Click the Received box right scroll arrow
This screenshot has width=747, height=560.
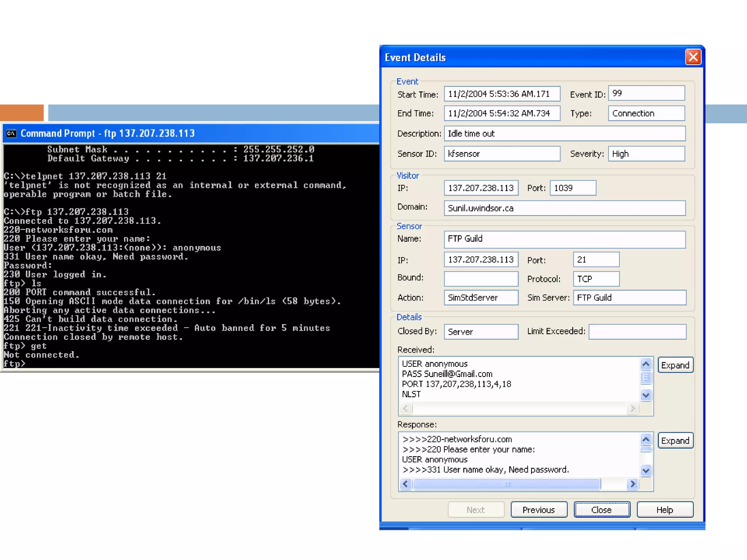coord(632,408)
